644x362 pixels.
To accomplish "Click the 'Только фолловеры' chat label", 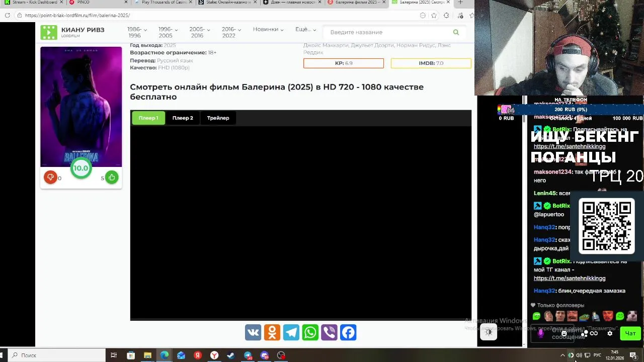I will (x=560, y=305).
